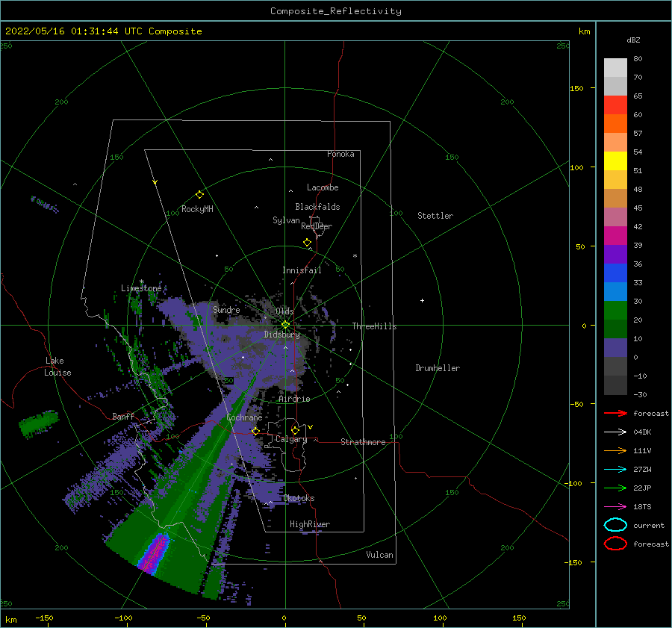The width and height of the screenshot is (672, 628).
Task: Click the 30 dBZ green color swatch
Action: pos(615,311)
